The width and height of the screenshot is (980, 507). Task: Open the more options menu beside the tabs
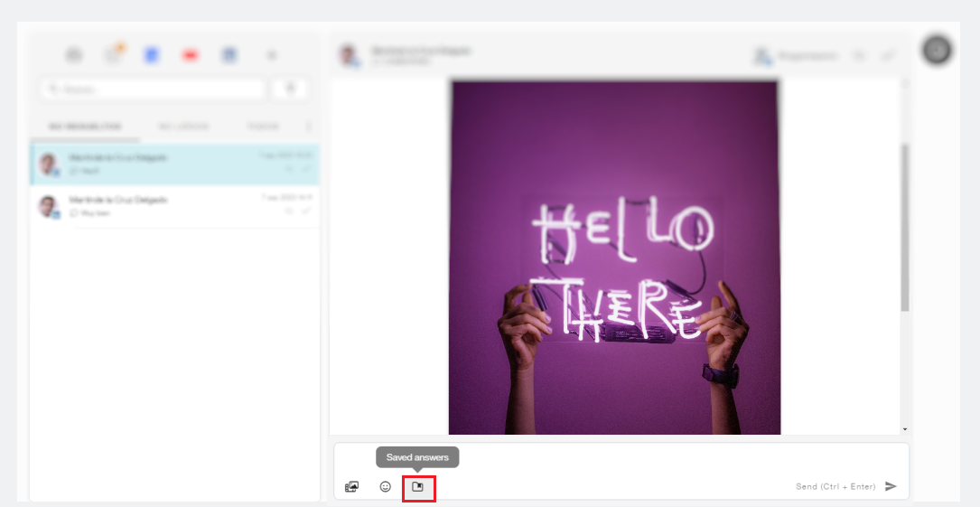click(x=309, y=127)
